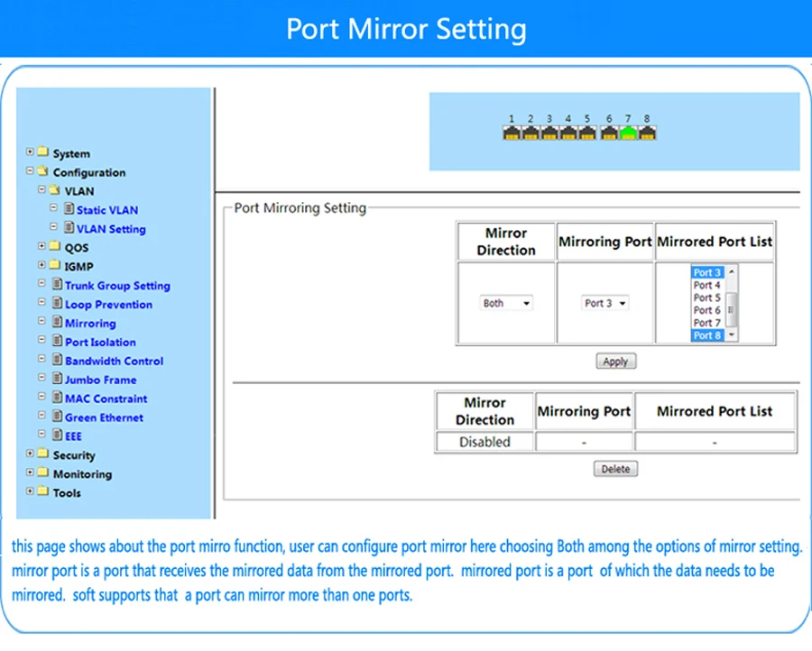Click the Monitoring folder icon
The width and height of the screenshot is (812, 651).
43,472
